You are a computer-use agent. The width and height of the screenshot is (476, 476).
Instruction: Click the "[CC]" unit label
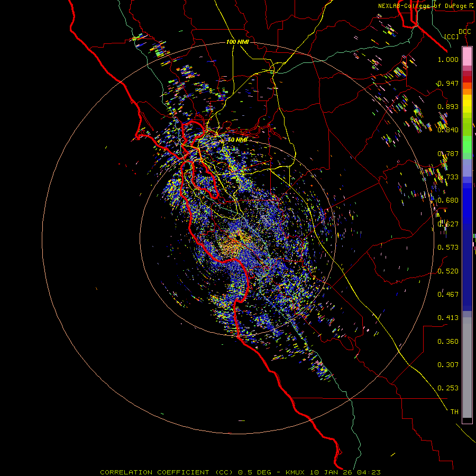(452, 36)
